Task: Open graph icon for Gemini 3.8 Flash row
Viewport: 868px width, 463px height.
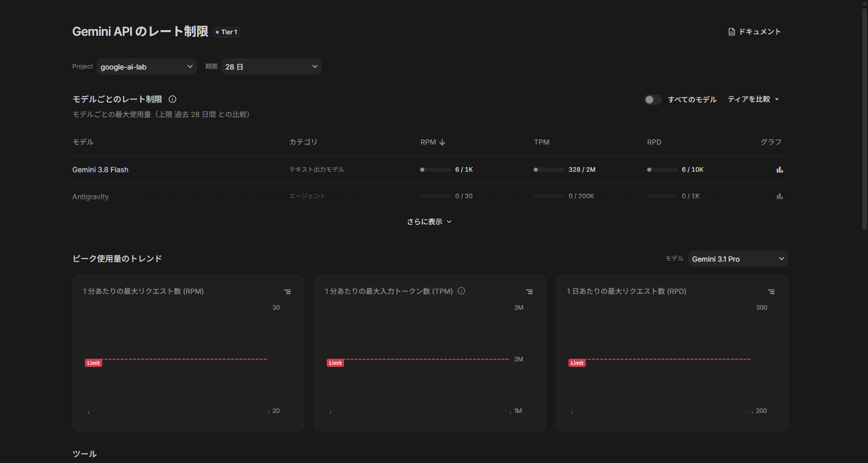Action: (x=780, y=170)
